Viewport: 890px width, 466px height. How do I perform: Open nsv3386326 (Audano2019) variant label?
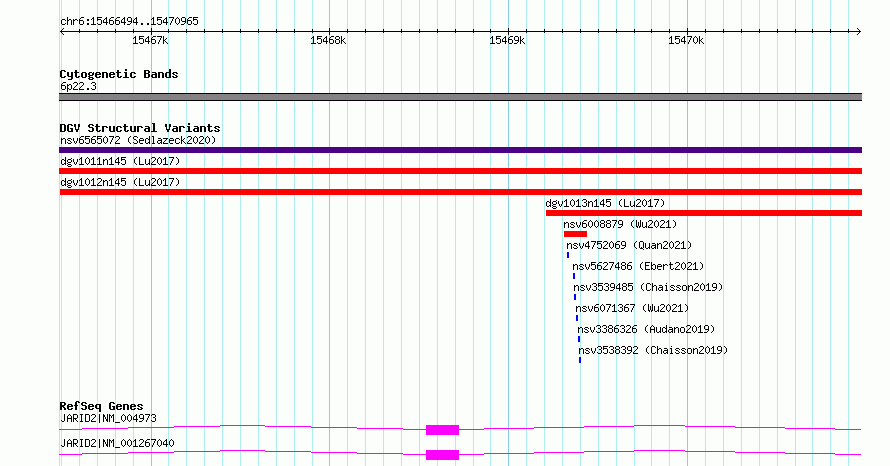[x=646, y=329]
